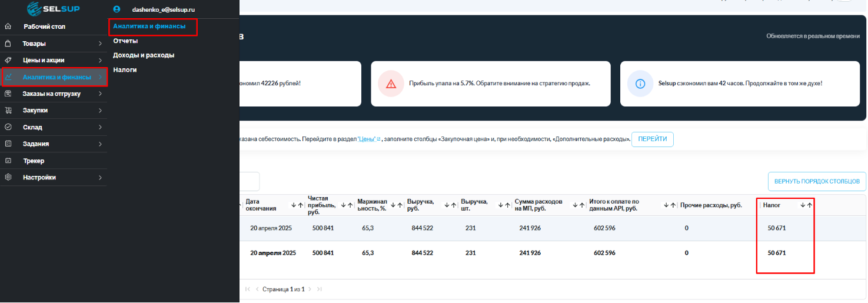Open the Налоги submenu entry
This screenshot has width=868, height=303.
[x=125, y=69]
